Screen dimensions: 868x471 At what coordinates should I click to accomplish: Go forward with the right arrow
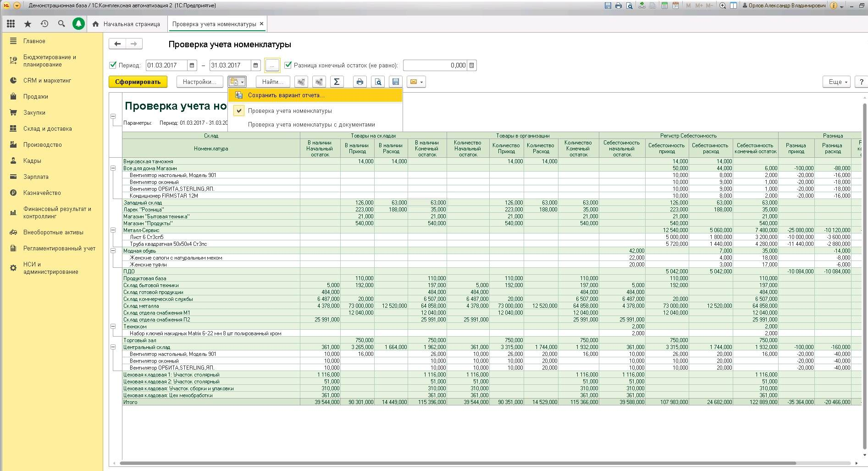(134, 44)
